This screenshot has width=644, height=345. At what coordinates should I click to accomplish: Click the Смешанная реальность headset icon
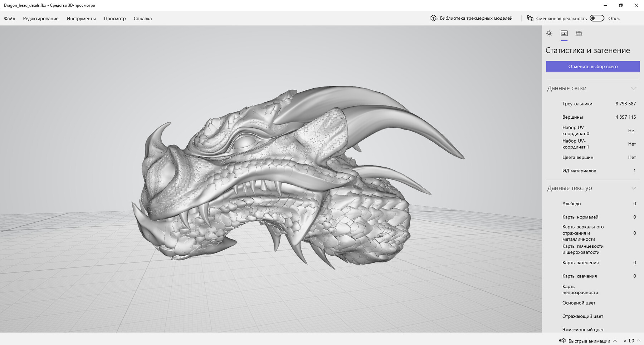pyautogui.click(x=531, y=18)
